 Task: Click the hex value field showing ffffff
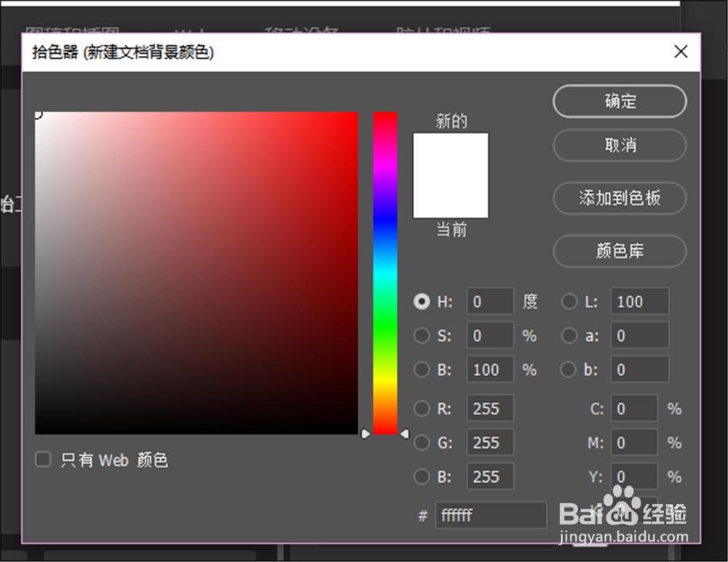(x=490, y=515)
